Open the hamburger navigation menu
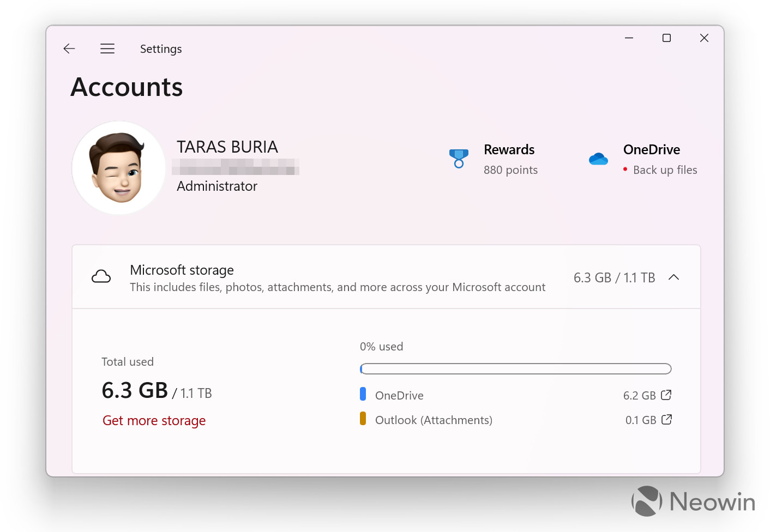The height and width of the screenshot is (532, 770). (107, 49)
